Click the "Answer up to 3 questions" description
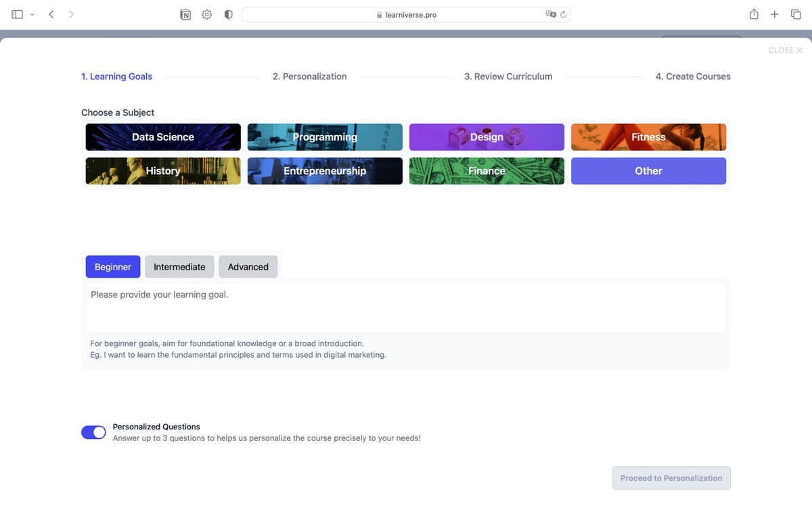The image size is (812, 508). click(x=267, y=438)
